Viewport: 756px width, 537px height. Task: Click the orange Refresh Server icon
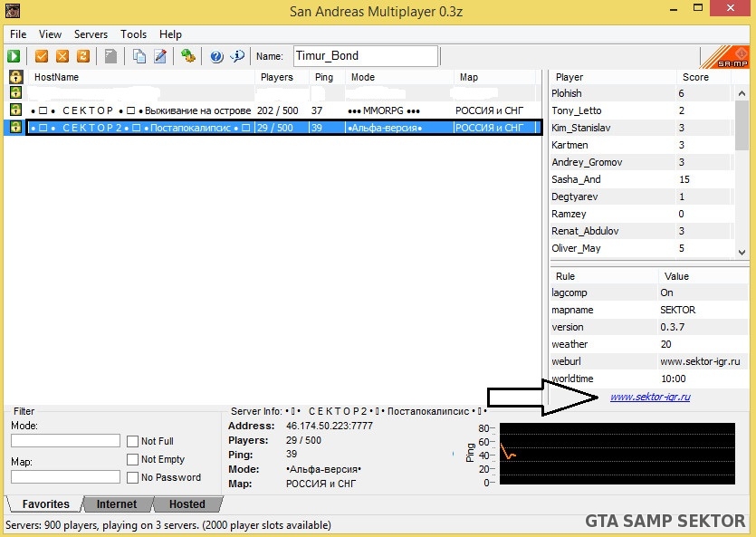(83, 56)
